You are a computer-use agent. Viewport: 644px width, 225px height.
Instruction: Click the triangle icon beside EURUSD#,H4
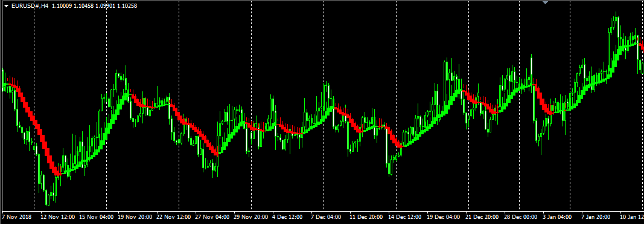point(6,6)
